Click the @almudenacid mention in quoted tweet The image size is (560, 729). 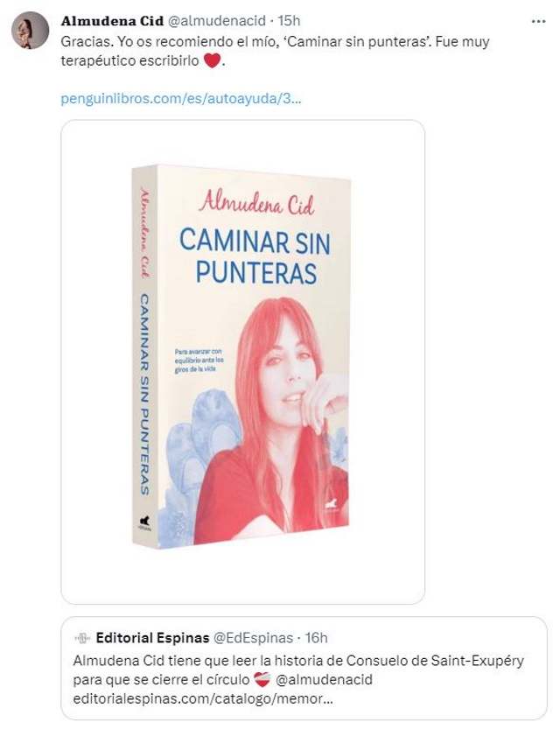324,680
